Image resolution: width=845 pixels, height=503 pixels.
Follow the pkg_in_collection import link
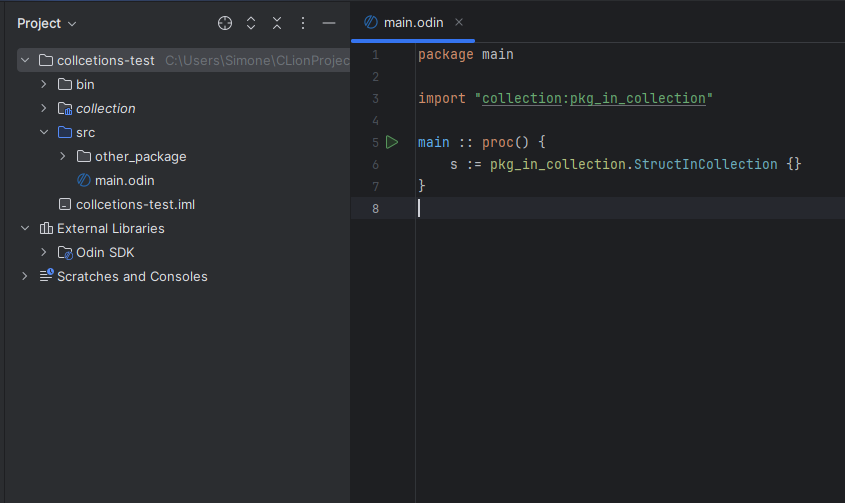[x=638, y=99]
